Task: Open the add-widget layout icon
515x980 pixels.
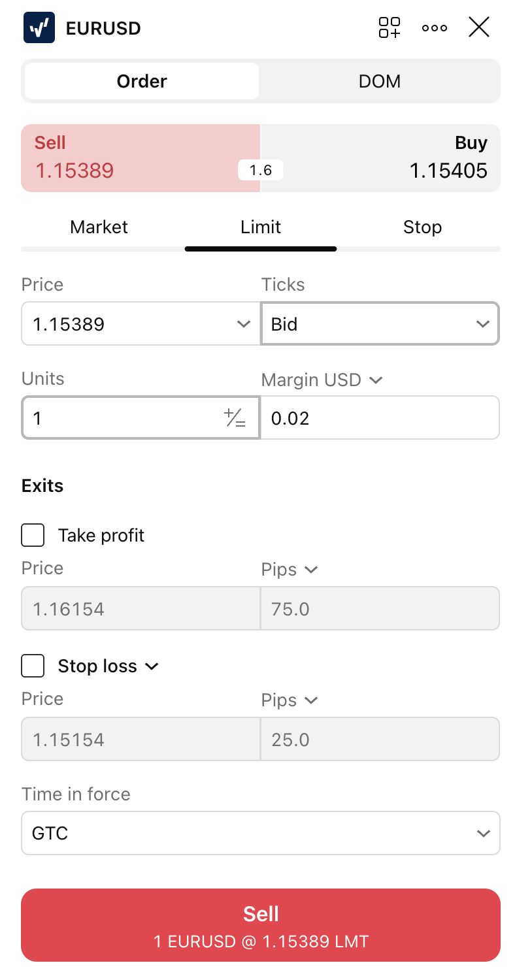Action: coord(390,27)
